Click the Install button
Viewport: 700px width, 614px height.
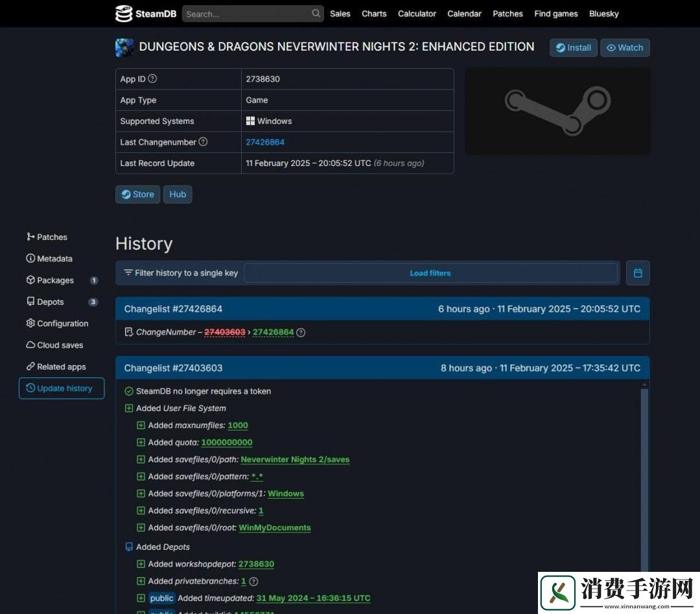(573, 47)
